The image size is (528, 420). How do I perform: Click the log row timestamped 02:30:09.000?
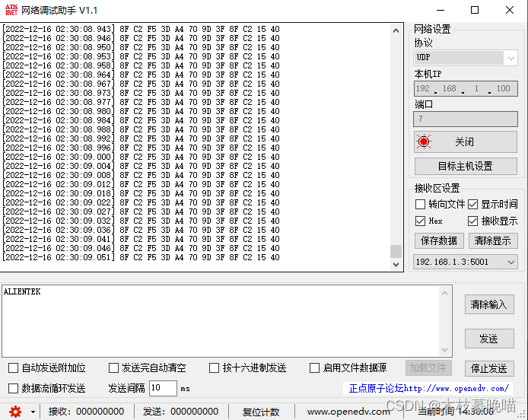(x=141, y=157)
